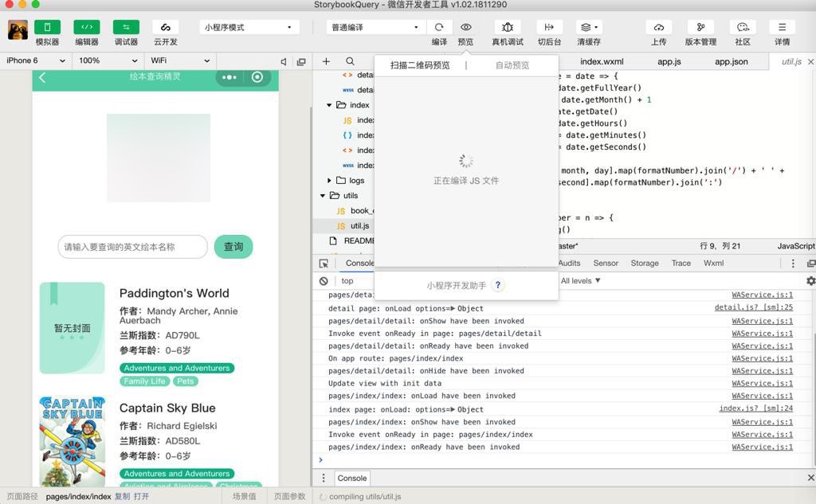Switch to app.json editor tab
The height and width of the screenshot is (504, 816).
[732, 61]
